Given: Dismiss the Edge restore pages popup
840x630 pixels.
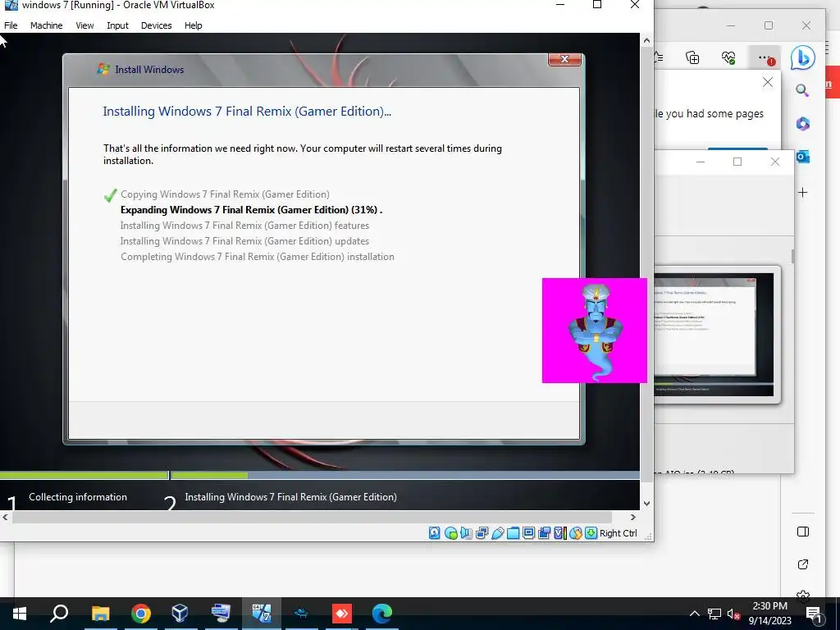Looking at the screenshot, I should (x=768, y=82).
